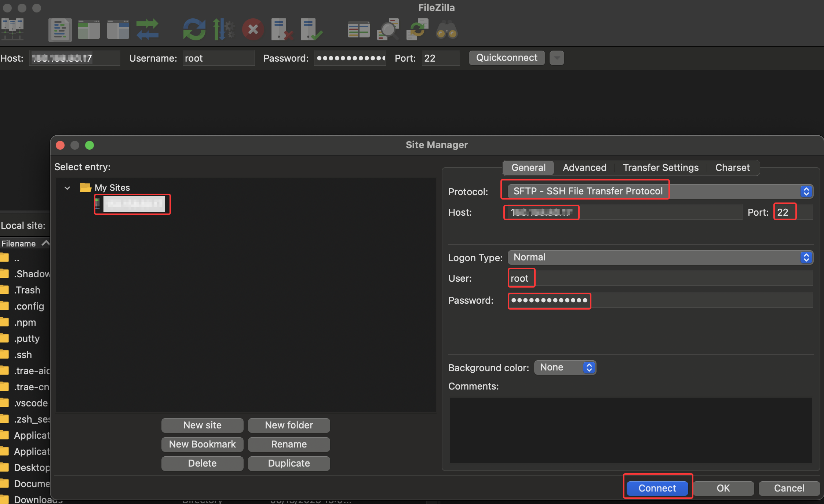Click the New Bookmark button
This screenshot has height=504, width=824.
202,444
